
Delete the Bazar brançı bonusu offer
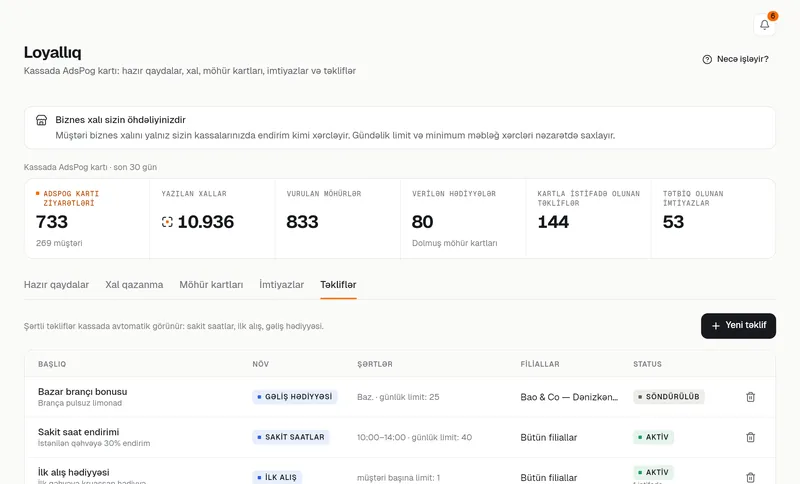(x=751, y=397)
